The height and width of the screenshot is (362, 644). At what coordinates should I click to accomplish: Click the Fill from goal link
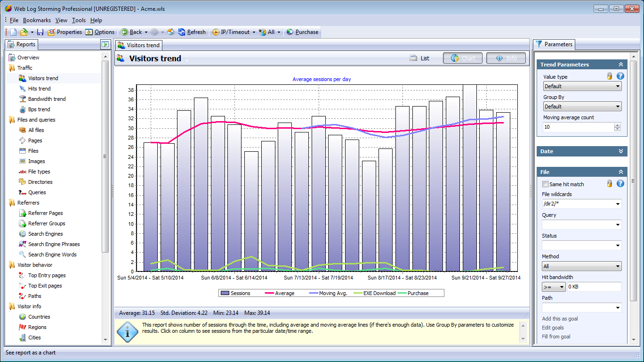pyautogui.click(x=556, y=337)
